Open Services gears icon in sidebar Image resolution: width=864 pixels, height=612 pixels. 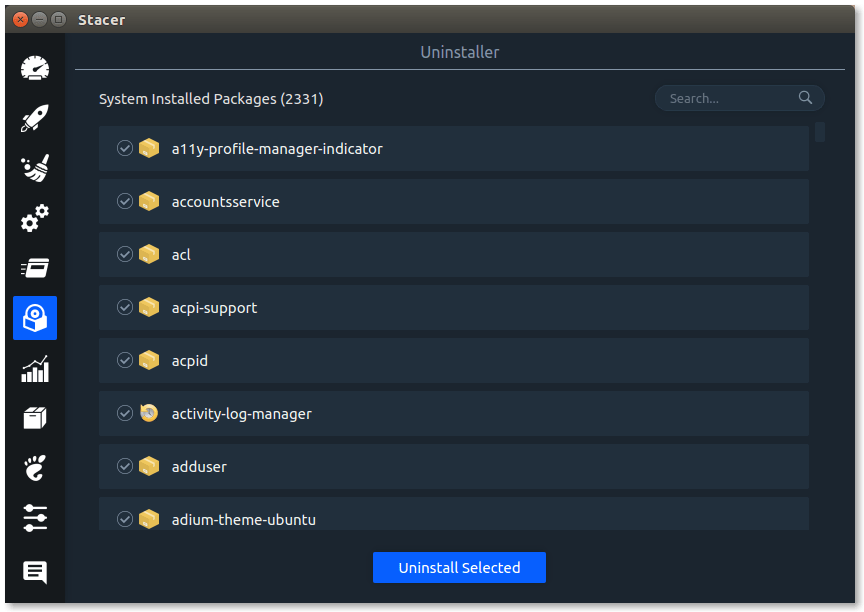click(35, 218)
